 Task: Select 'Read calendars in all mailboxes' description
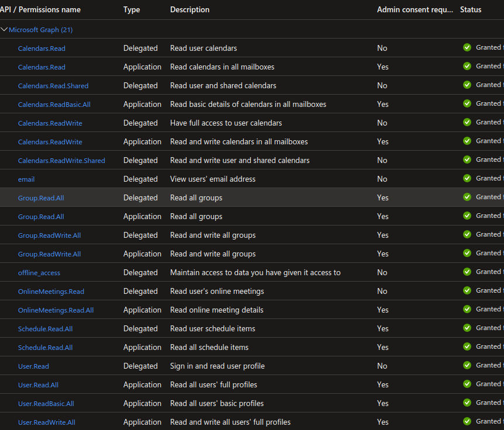tap(222, 67)
